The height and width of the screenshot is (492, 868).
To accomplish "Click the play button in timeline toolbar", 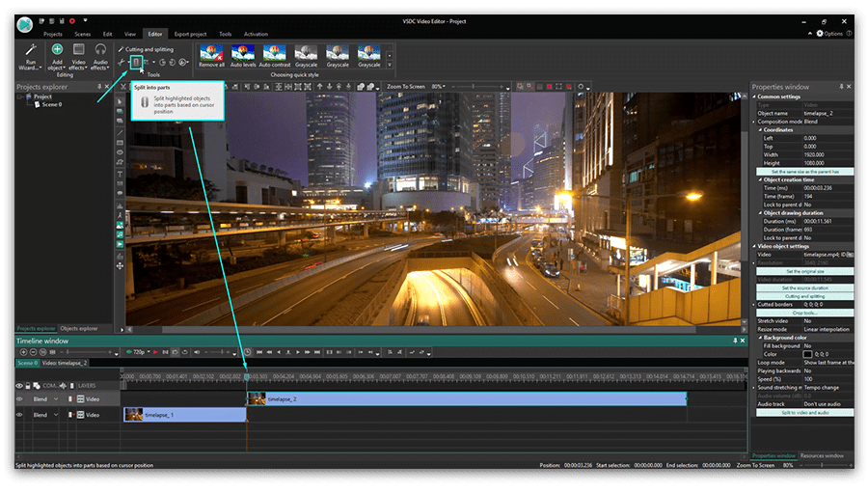I will [297, 352].
